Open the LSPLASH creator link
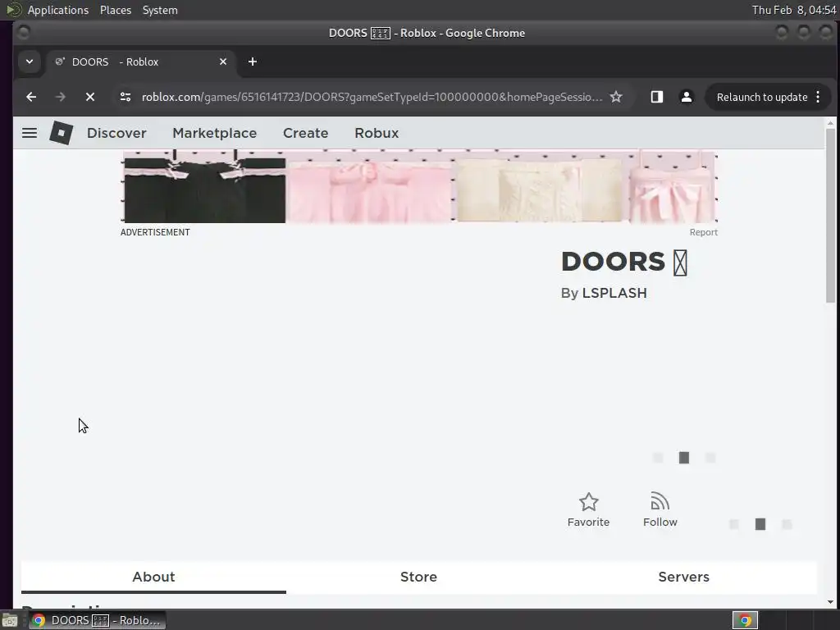Screen dimensions: 840x630 point(614,293)
